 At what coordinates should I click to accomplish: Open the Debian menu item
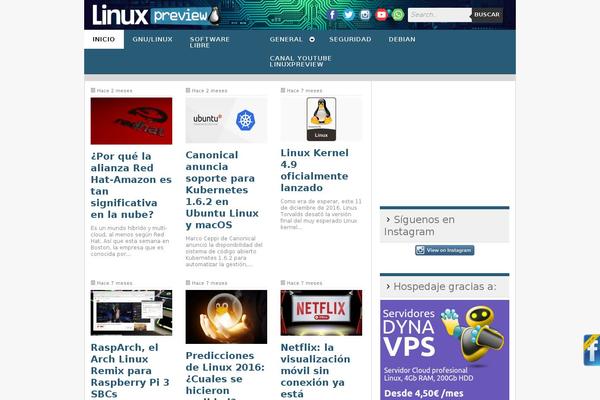tap(402, 39)
